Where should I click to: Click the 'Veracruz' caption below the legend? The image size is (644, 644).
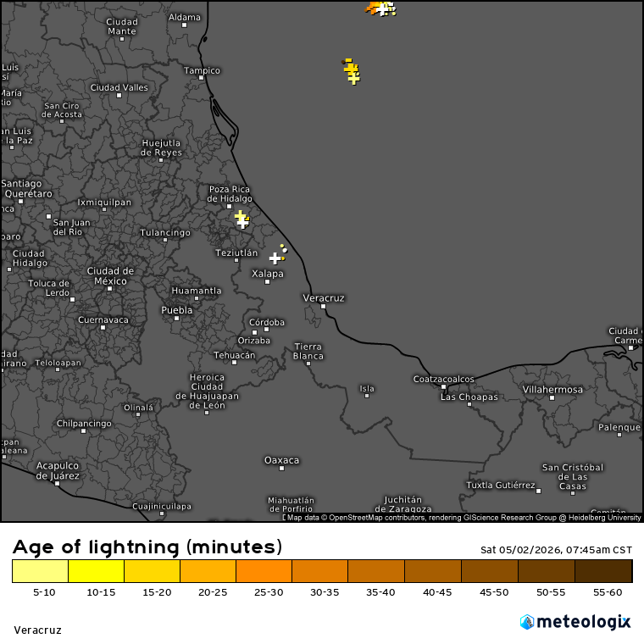(38, 630)
